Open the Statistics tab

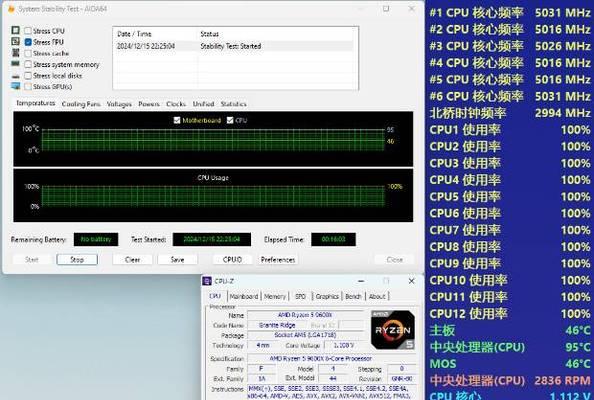234,104
